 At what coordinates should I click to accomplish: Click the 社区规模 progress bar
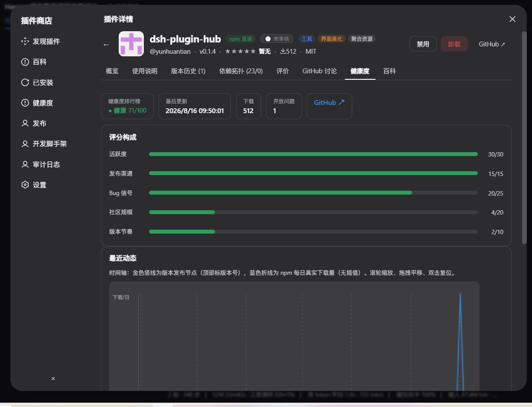pyautogui.click(x=313, y=212)
